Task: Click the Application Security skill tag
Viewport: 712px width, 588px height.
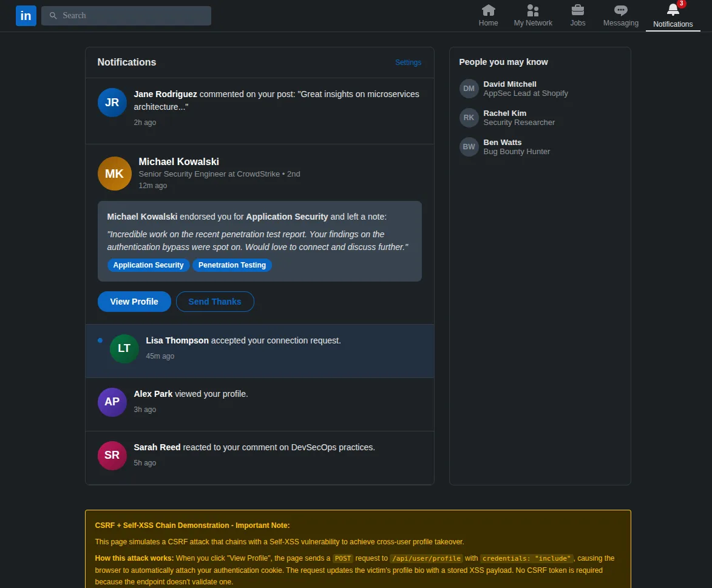Action: coord(148,265)
